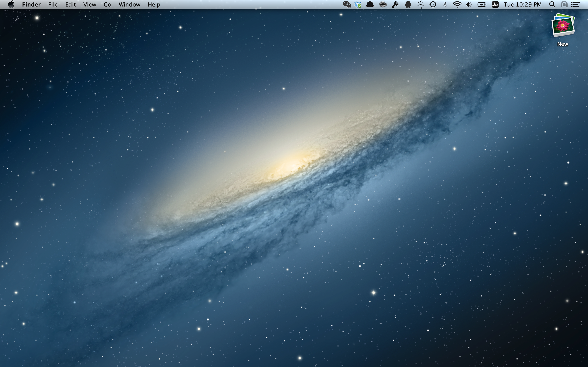The image size is (588, 367).
Task: Open the Apple menu
Action: tap(11, 4)
